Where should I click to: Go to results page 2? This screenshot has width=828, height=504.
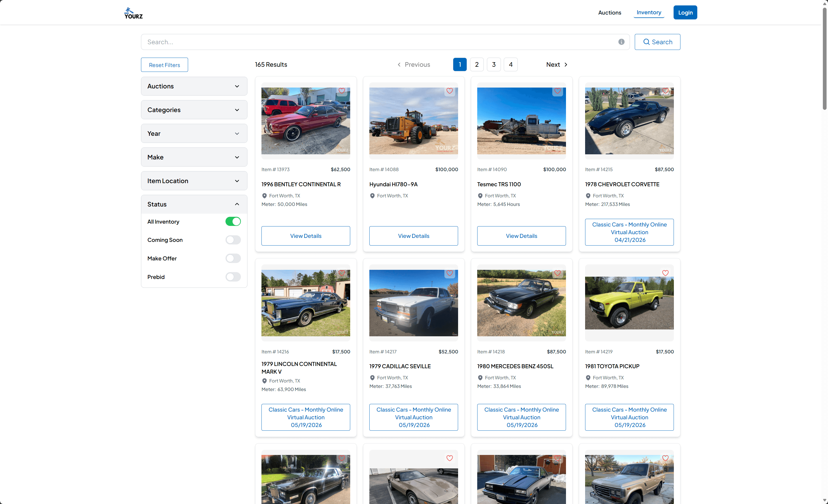[476, 64]
